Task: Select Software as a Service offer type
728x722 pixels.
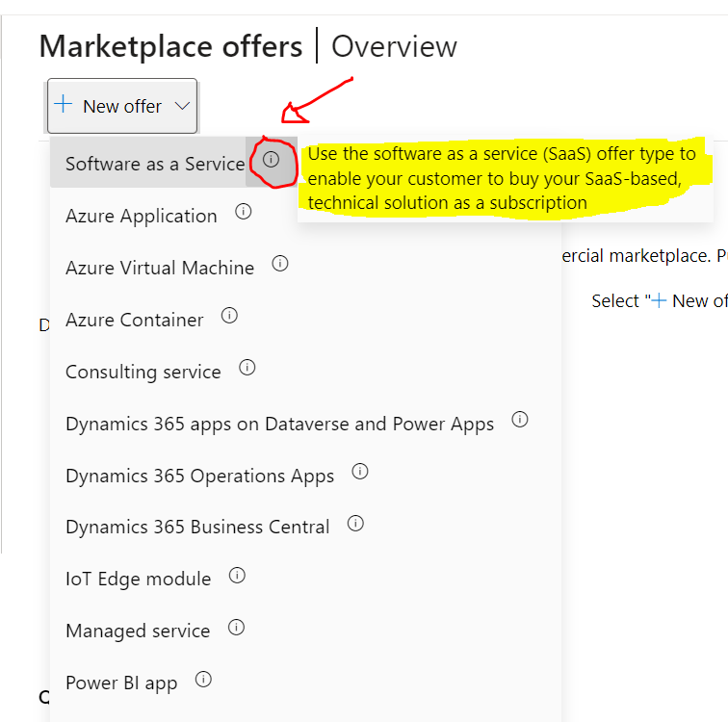Action: (x=155, y=164)
